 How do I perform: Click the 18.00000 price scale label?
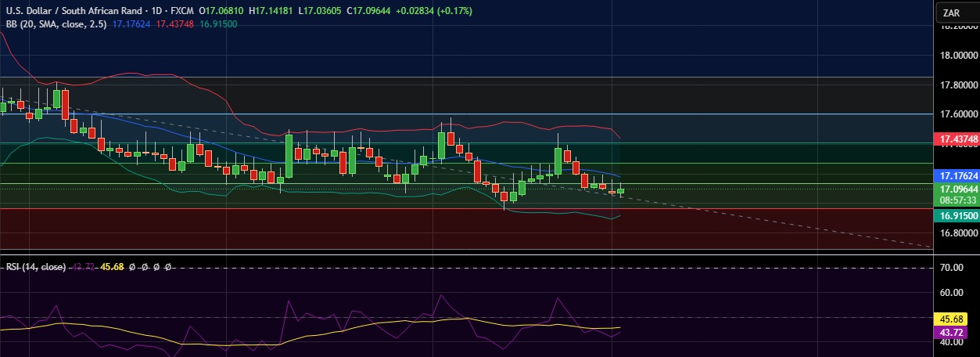point(958,56)
